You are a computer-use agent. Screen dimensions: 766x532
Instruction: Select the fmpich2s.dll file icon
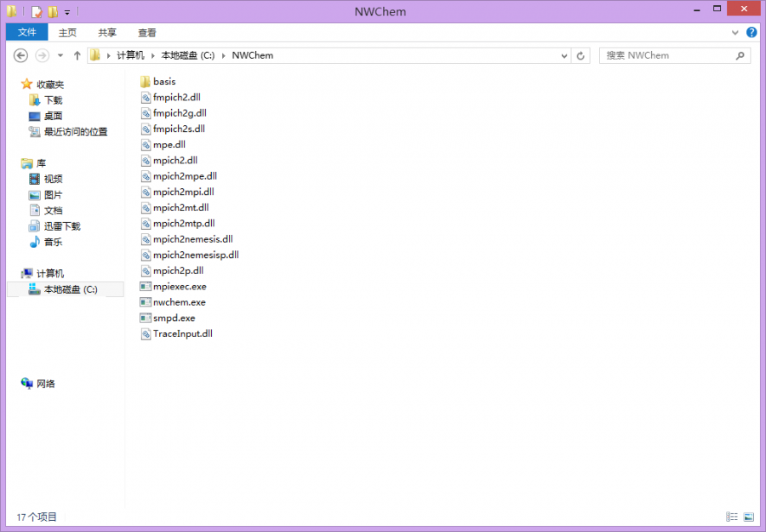[146, 129]
